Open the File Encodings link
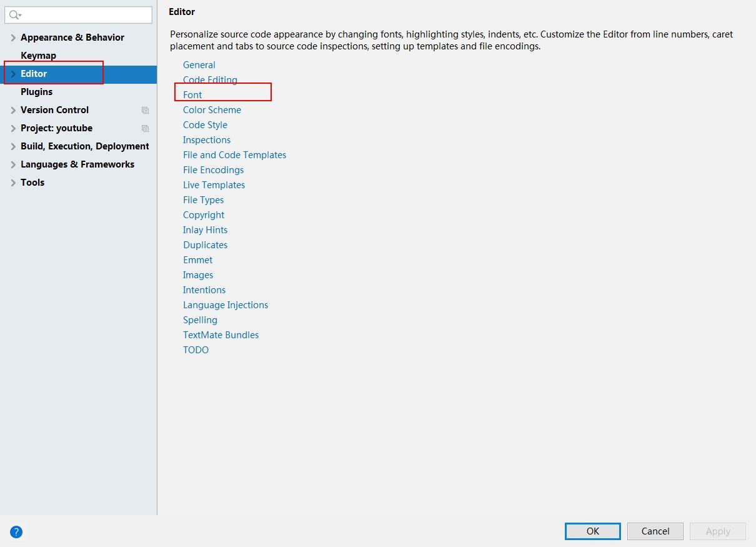 (x=213, y=170)
